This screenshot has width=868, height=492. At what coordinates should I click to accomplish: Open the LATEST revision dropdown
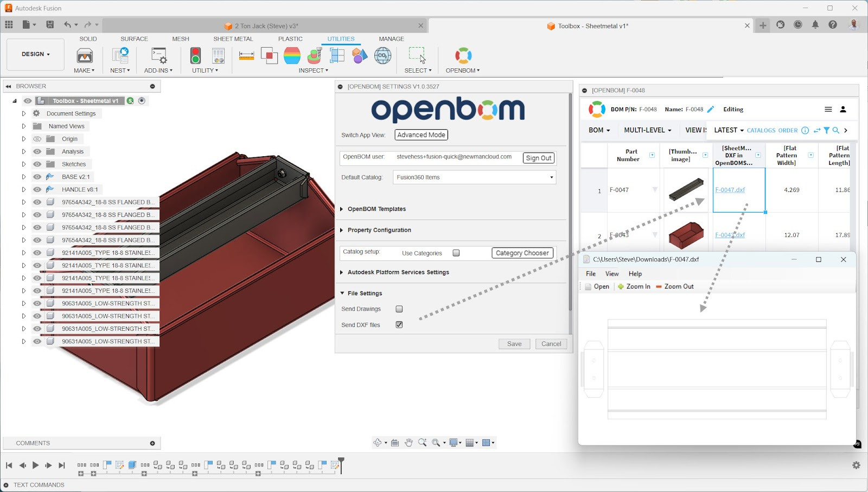729,130
